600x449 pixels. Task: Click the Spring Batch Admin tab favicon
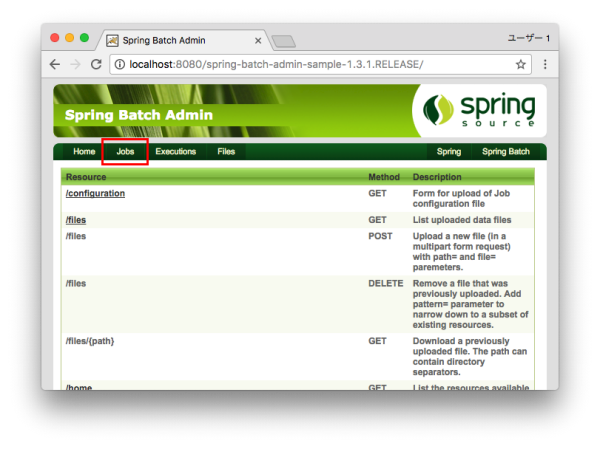(x=112, y=41)
